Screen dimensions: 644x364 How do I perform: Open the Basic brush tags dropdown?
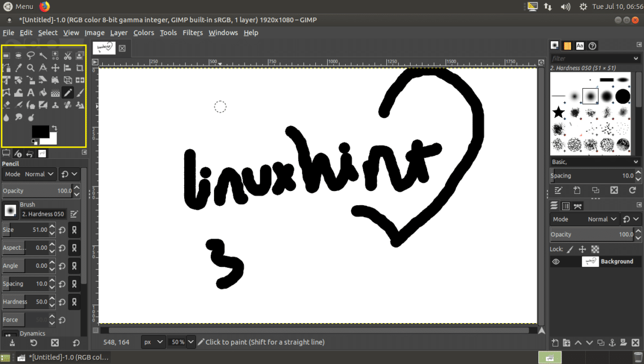(x=636, y=162)
